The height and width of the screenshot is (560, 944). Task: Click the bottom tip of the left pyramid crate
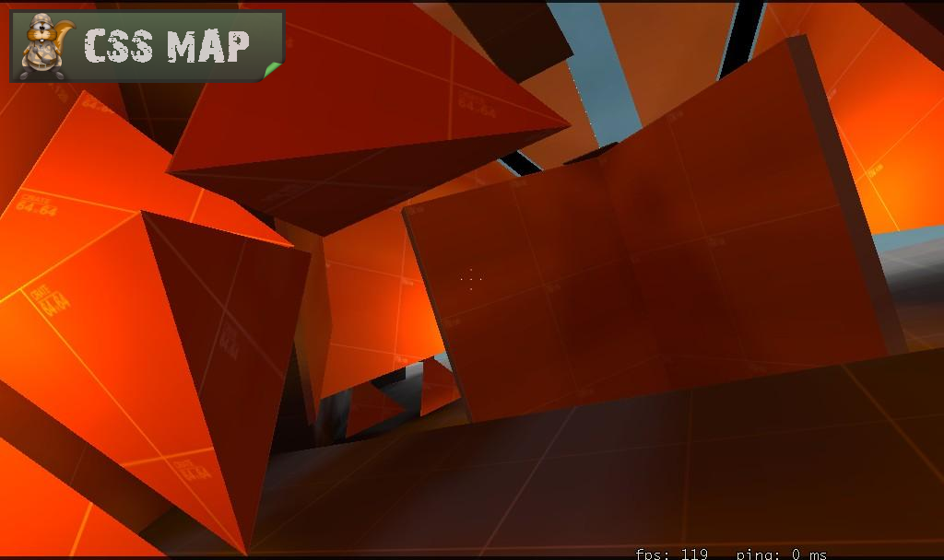coord(246,551)
